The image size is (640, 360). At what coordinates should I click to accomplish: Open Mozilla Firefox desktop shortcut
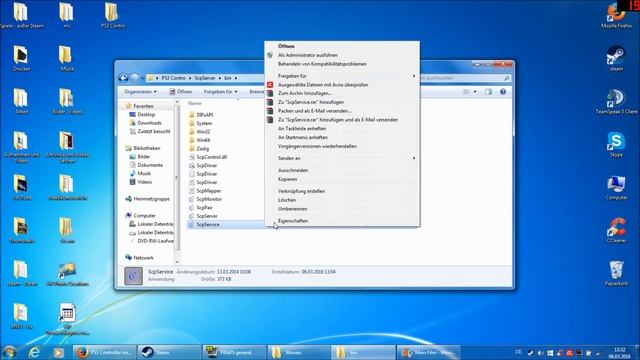pyautogui.click(x=616, y=16)
